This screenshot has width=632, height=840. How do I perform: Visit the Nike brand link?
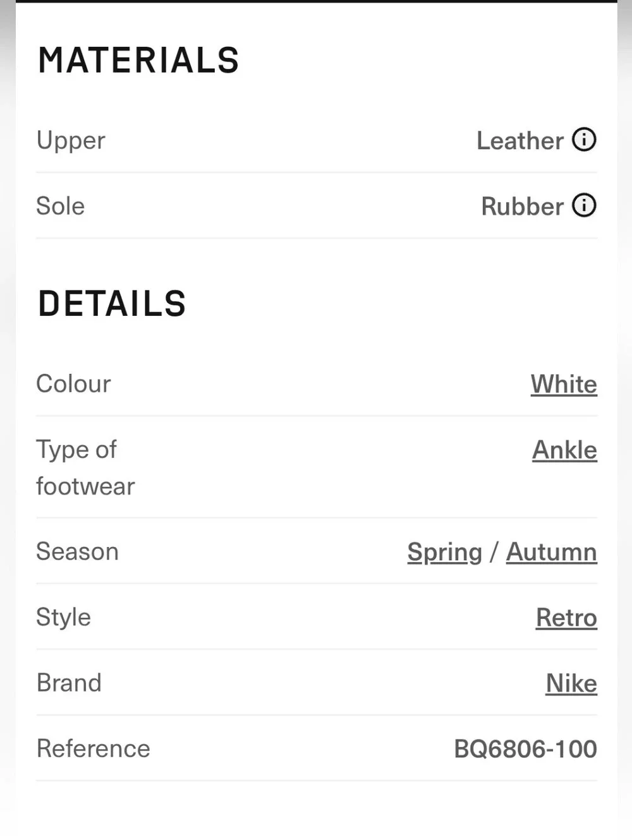tap(571, 683)
